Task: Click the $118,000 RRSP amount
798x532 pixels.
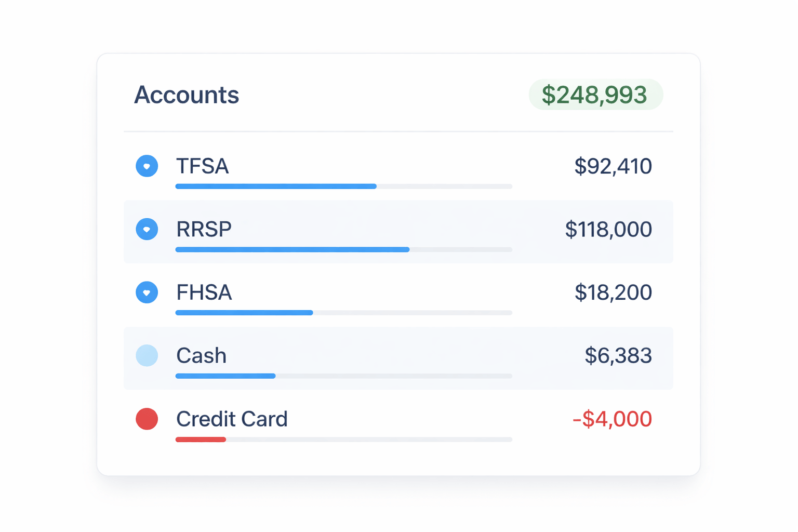Action: pyautogui.click(x=608, y=229)
